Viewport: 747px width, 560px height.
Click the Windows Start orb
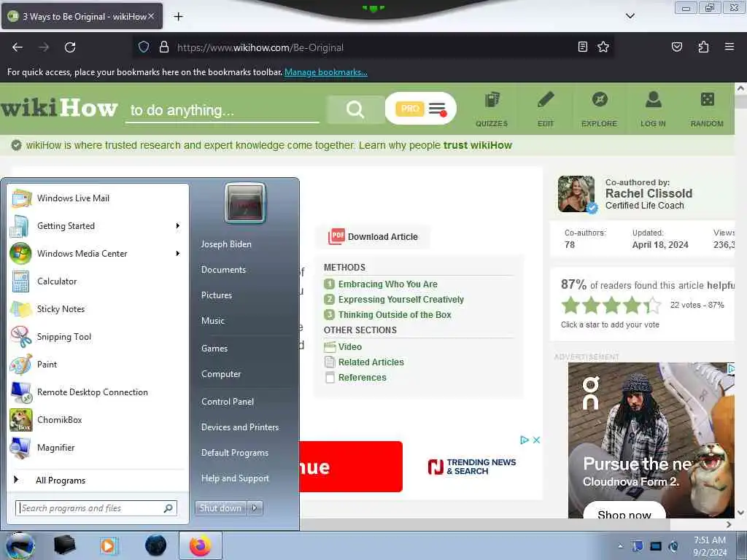tap(20, 545)
